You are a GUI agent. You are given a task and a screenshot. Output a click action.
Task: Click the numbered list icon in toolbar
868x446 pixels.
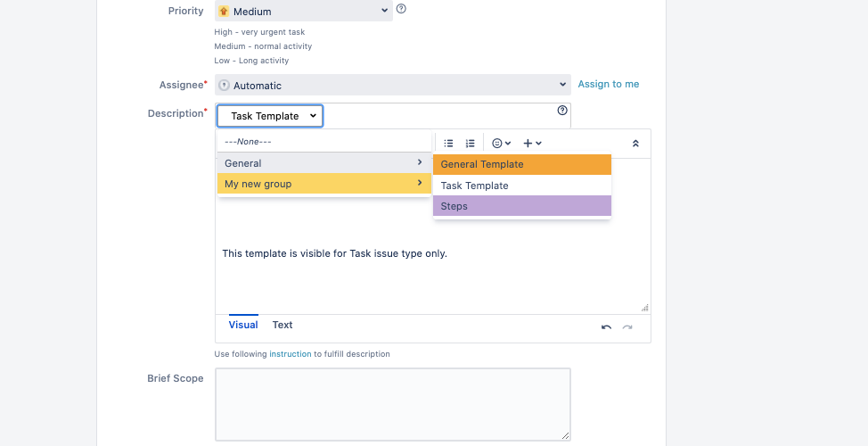[470, 144]
